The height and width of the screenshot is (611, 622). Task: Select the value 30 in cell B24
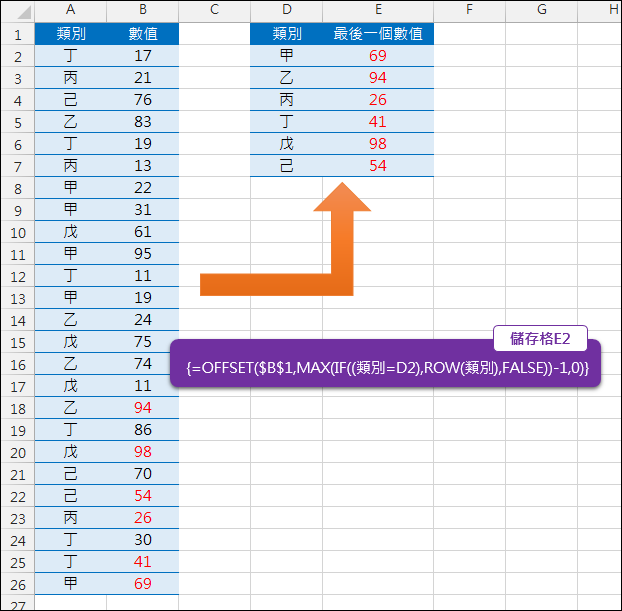pos(143,540)
